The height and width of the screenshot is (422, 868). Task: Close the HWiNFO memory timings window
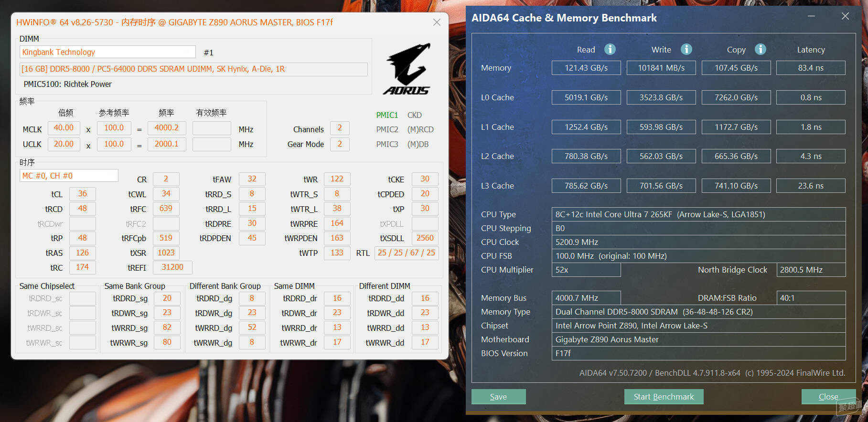(437, 22)
